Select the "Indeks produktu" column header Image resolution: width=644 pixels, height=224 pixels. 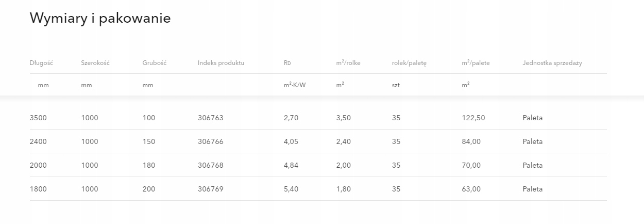point(221,63)
